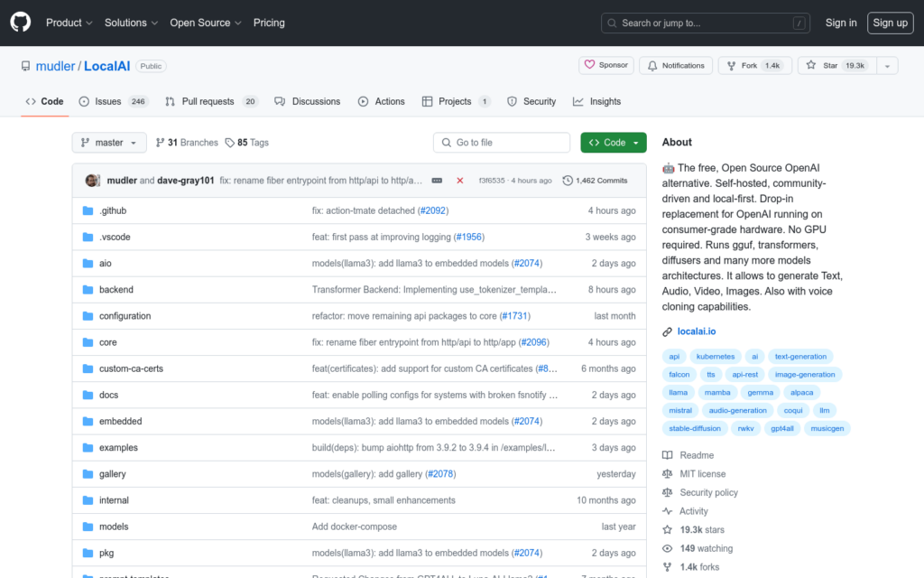Open the internal folder

114,500
